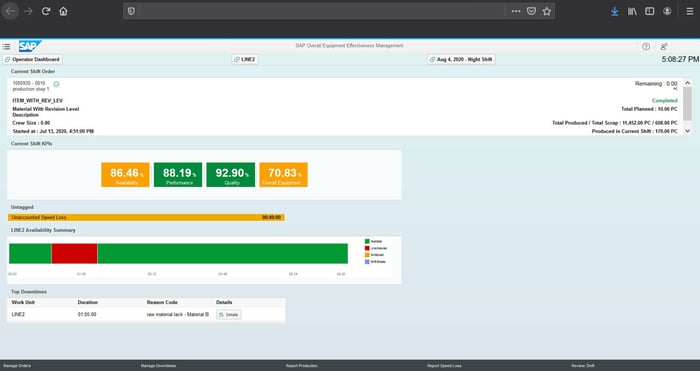Image resolution: width=700 pixels, height=371 pixels.
Task: Open the page actions three-dot menu
Action: click(516, 11)
